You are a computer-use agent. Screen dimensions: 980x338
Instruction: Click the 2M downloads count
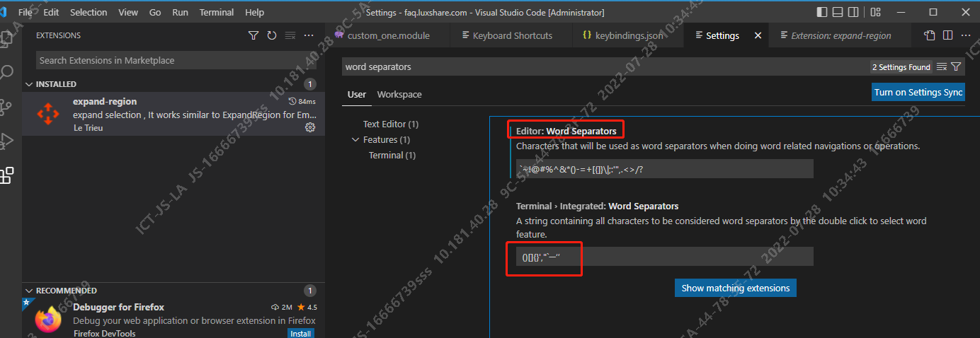click(282, 307)
